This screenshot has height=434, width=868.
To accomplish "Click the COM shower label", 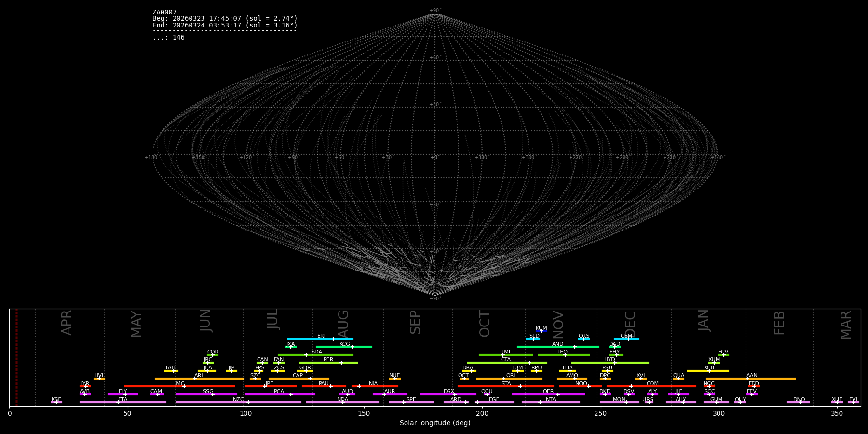I will 653,384.
